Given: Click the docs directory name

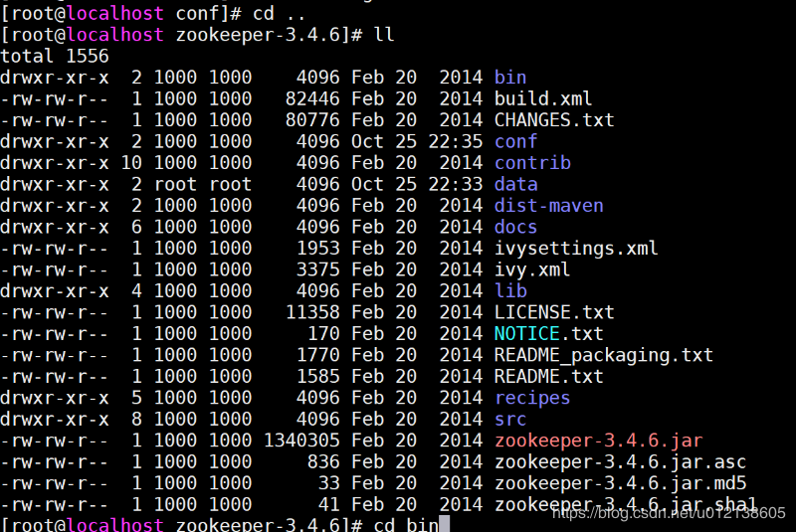Looking at the screenshot, I should click(x=515, y=227).
